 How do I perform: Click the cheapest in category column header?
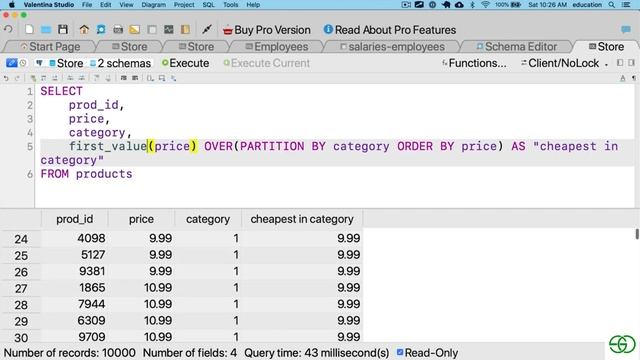coord(302,219)
